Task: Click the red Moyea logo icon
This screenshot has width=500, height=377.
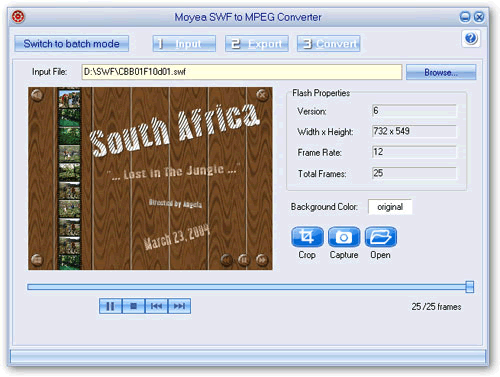Action: pyautogui.click(x=18, y=17)
